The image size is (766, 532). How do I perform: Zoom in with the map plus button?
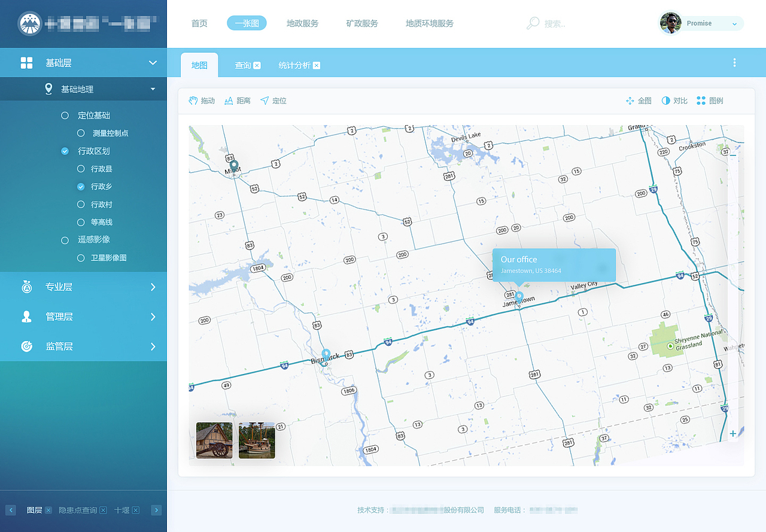click(733, 433)
